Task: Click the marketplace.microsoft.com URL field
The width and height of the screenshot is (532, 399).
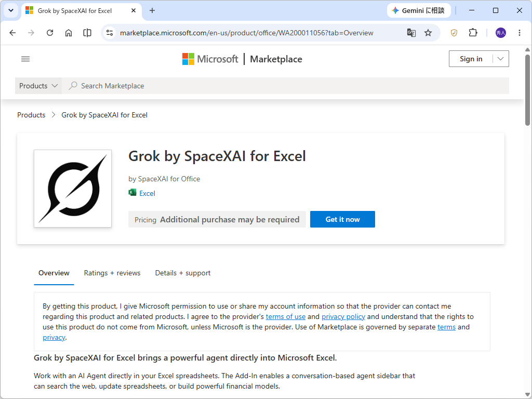Action: point(247,33)
